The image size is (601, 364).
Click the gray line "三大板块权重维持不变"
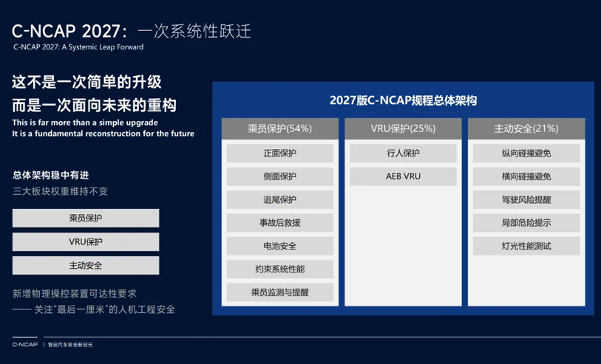coord(60,191)
